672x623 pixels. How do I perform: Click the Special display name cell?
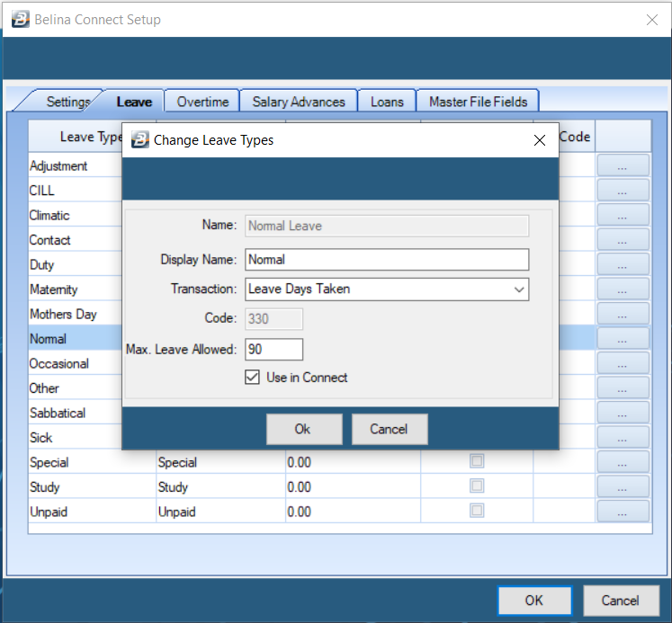[x=220, y=462]
